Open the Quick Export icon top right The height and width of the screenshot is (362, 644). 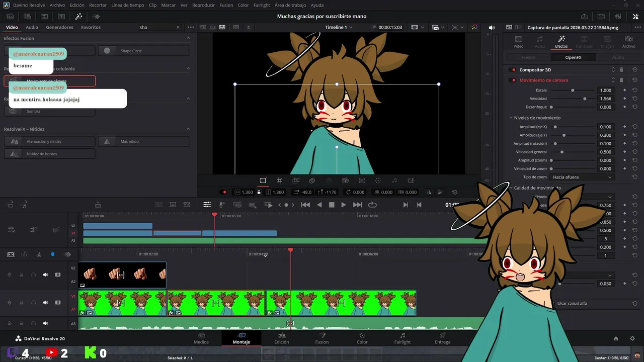[584, 17]
